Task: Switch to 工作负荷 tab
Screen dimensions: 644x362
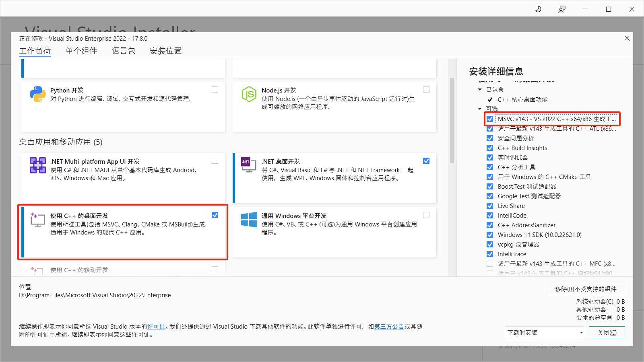Action: click(35, 51)
